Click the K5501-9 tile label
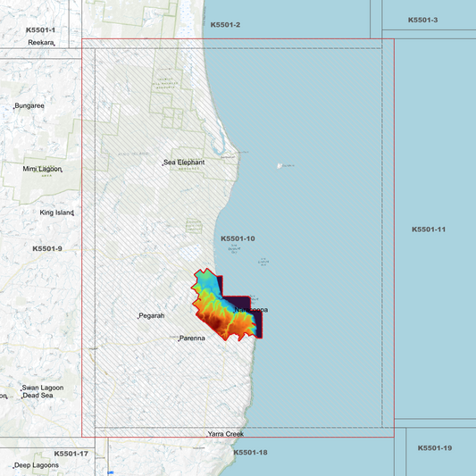The height and width of the screenshot is (476, 476). pos(47,248)
